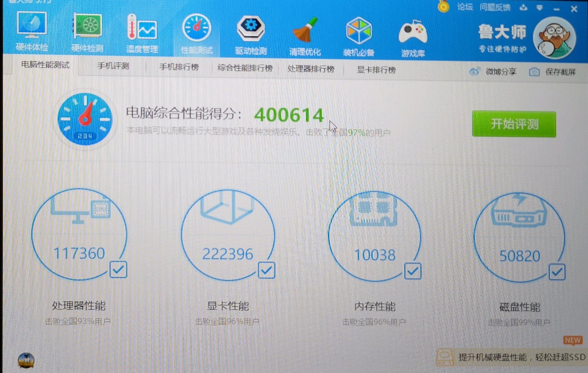Open the 装机必备 essential software section
This screenshot has height=373, width=588.
359,37
